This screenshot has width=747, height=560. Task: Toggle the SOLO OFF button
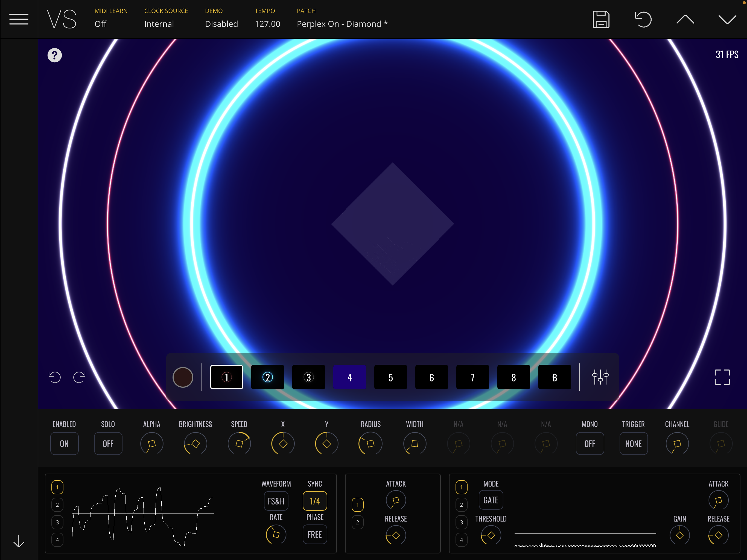coord(108,444)
